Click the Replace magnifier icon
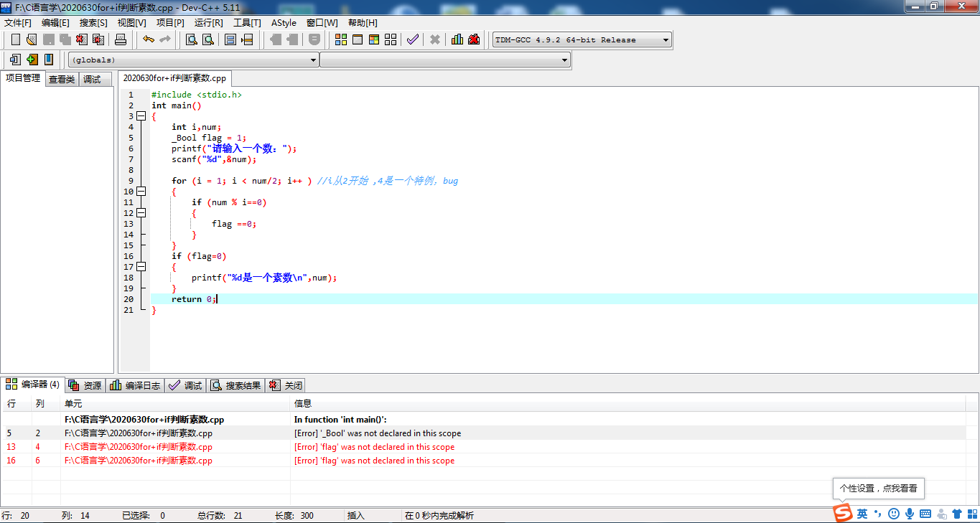The image size is (980, 523). pyautogui.click(x=208, y=39)
